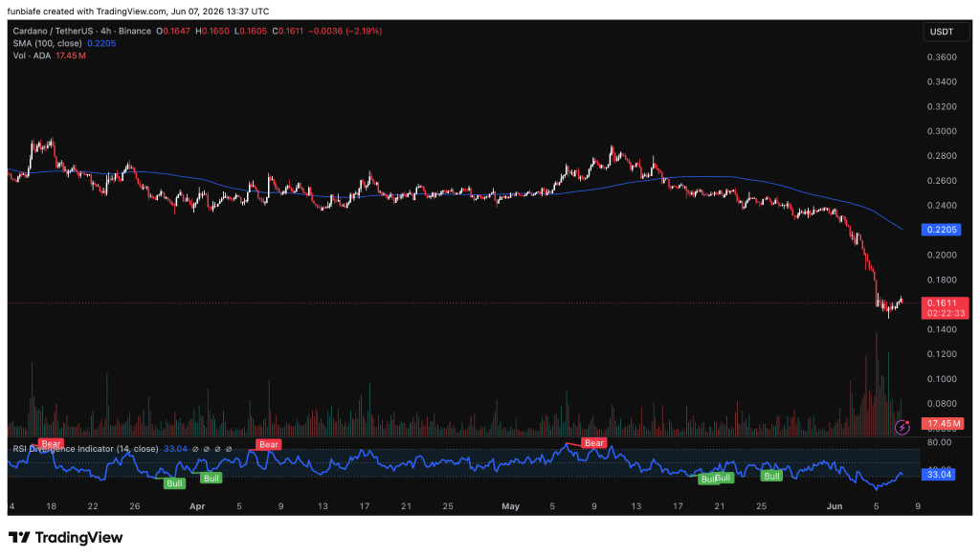Click the funbiafe created with TradingView.com caption
The image size is (980, 559).
click(138, 11)
